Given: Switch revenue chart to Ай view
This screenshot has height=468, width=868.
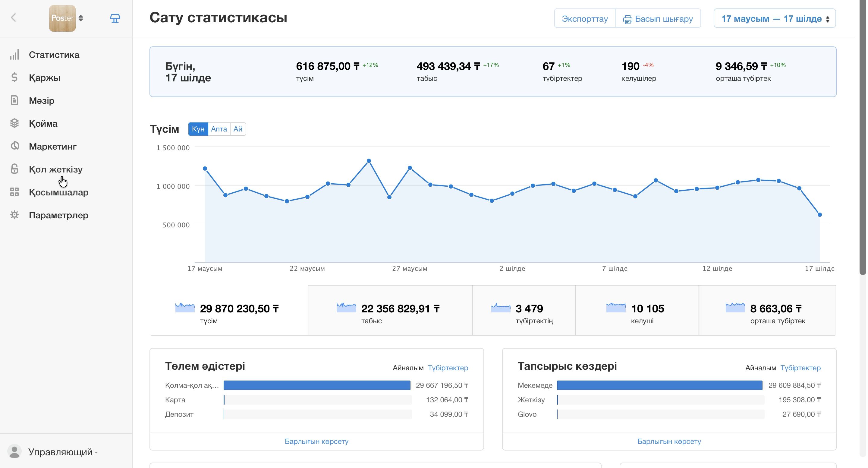Looking at the screenshot, I should coord(238,129).
